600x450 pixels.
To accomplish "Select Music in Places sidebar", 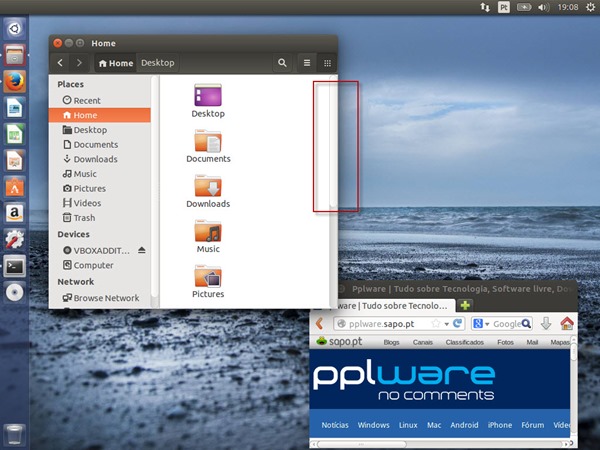I will coord(99,174).
